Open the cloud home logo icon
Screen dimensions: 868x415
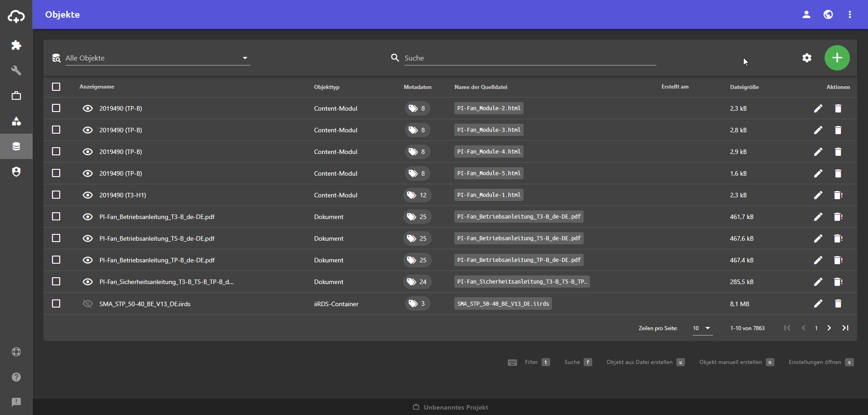tap(16, 17)
